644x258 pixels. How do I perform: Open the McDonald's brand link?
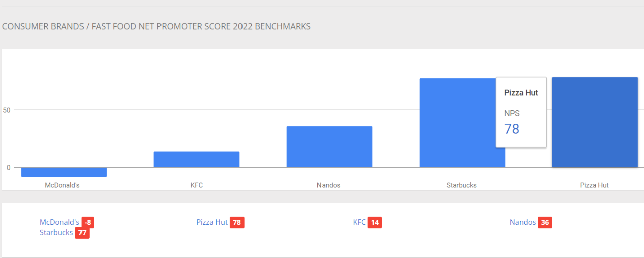pos(59,222)
